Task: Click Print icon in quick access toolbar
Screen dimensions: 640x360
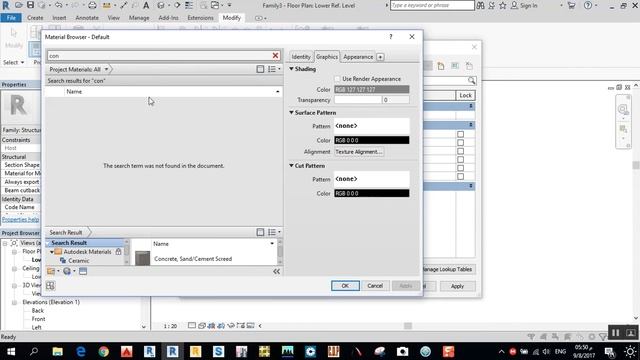Action: (92, 5)
